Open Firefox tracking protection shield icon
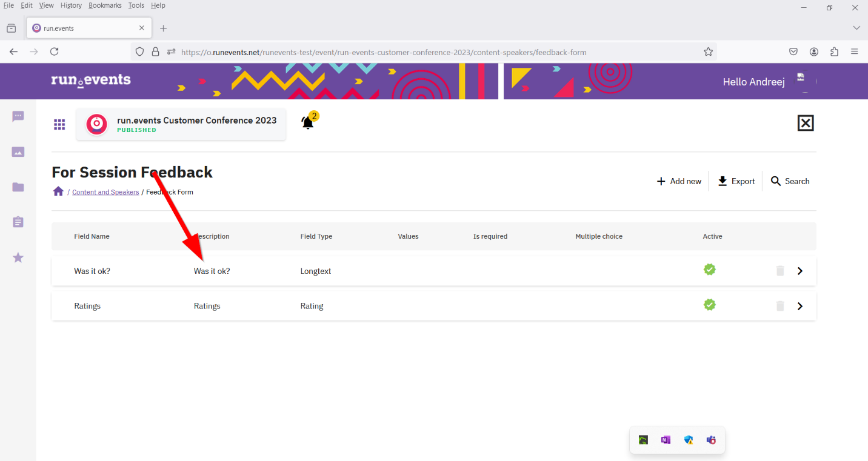This screenshot has height=461, width=868. pyautogui.click(x=140, y=52)
